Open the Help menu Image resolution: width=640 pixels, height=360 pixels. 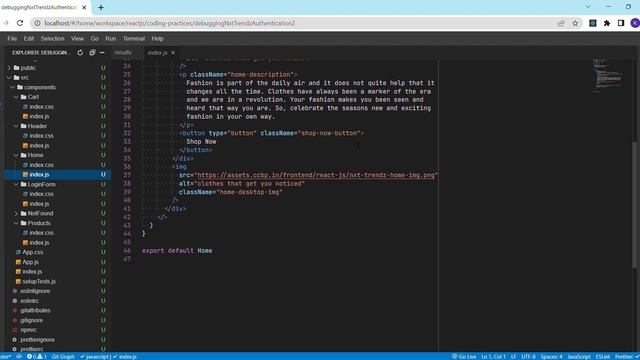158,38
